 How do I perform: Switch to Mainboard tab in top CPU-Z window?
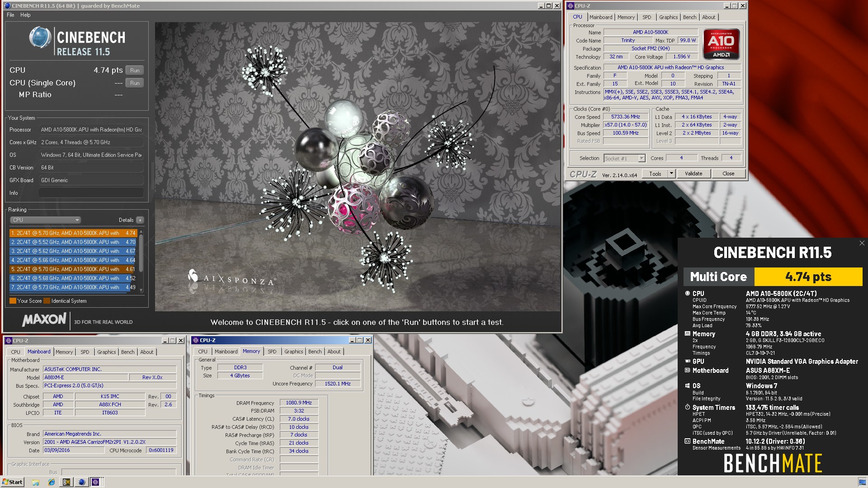pos(601,17)
